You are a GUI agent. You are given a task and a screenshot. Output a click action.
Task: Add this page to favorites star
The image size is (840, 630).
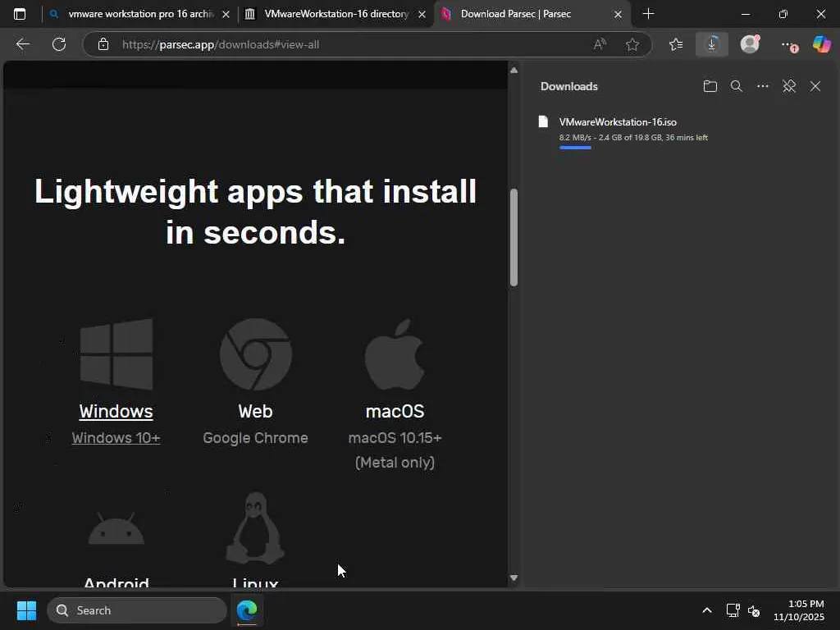click(632, 44)
